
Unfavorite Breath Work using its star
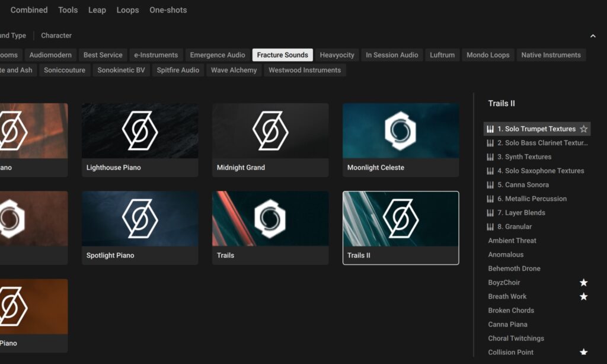583,296
